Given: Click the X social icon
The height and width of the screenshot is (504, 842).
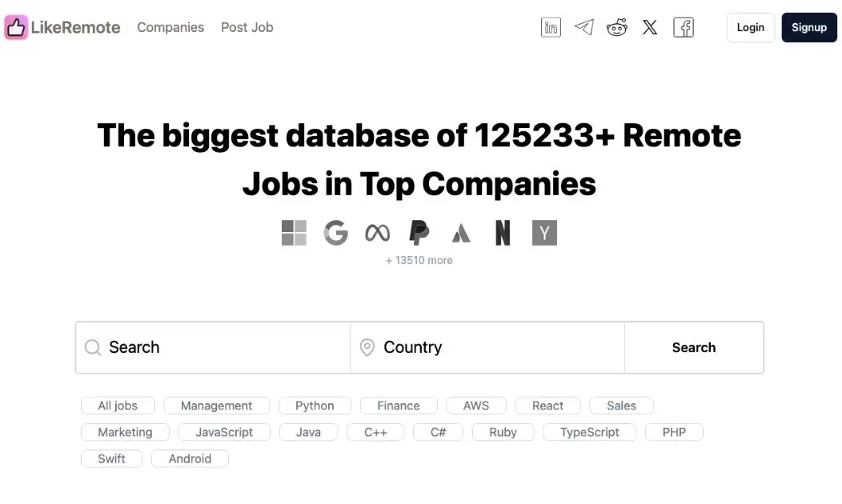Looking at the screenshot, I should (649, 26).
